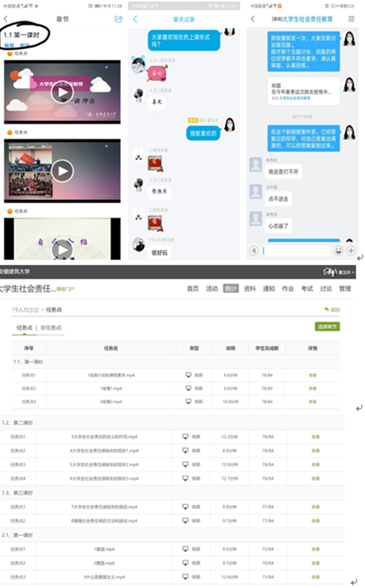Click the 选择章节 green button

click(327, 327)
